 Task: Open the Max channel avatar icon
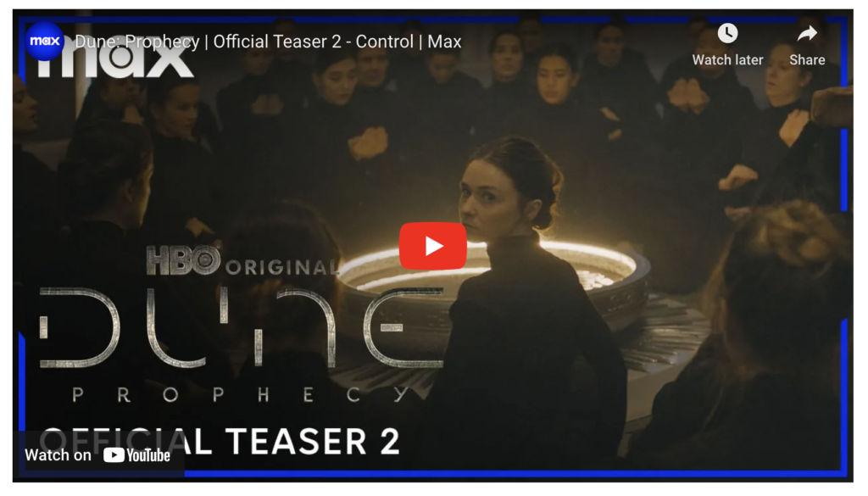[44, 42]
